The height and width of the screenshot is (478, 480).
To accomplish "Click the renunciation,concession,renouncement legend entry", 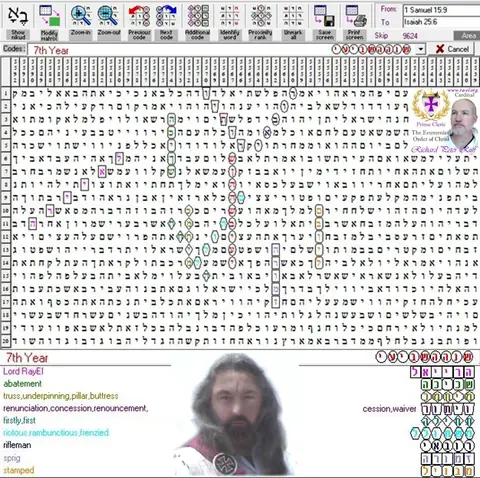I will tap(75, 408).
